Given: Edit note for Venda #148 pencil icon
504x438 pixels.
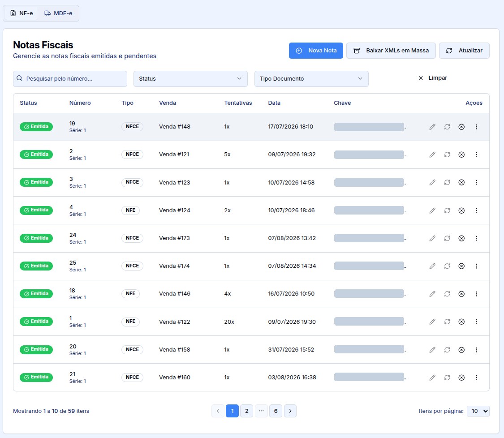Looking at the screenshot, I should (x=432, y=127).
